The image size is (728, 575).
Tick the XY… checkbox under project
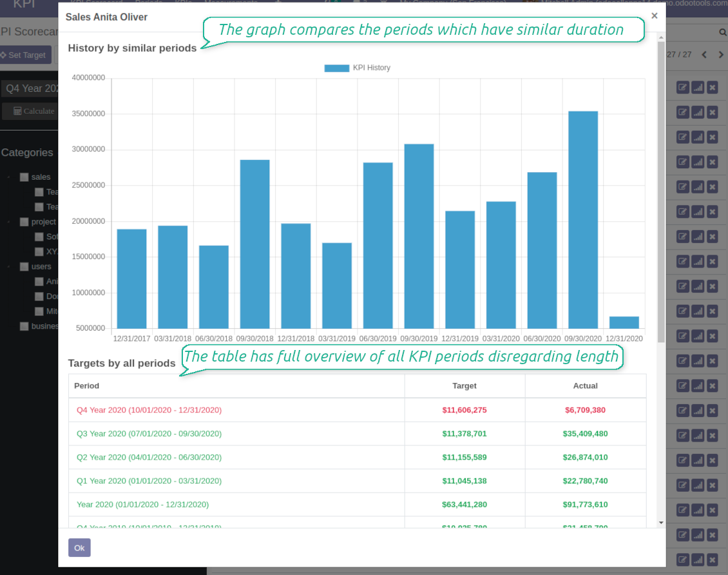39,251
